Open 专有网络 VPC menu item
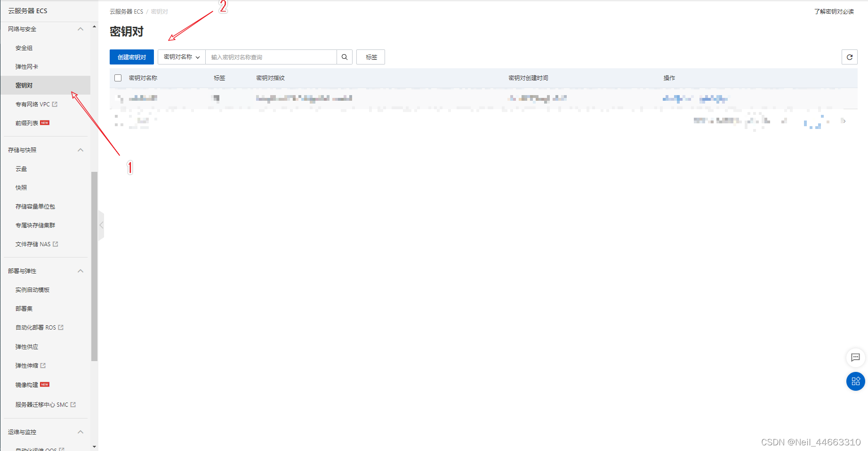 [32, 105]
